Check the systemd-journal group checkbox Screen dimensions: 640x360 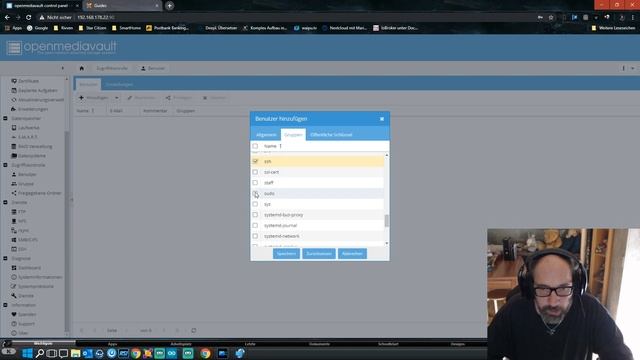255,225
